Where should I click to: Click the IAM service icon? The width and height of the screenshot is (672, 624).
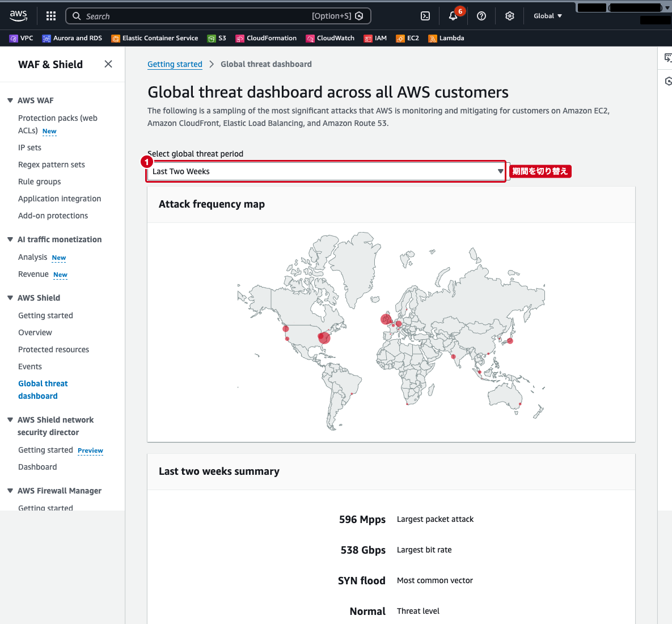click(x=367, y=39)
